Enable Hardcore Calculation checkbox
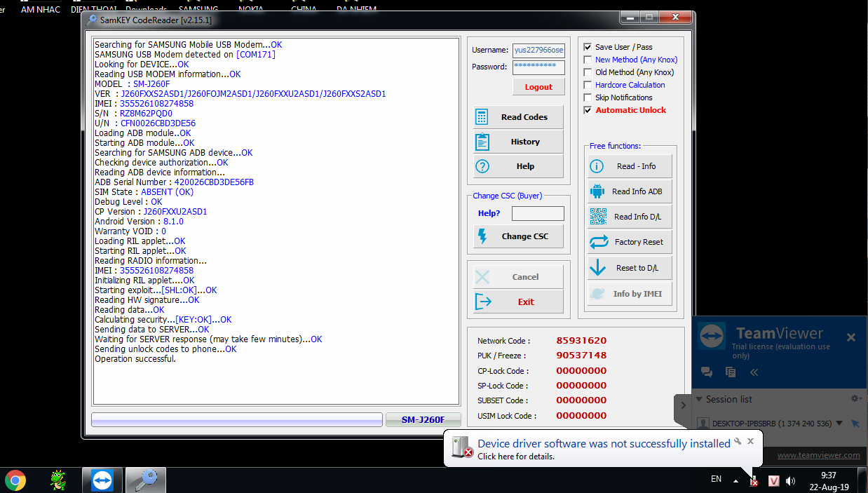Viewport: 868px width, 493px height. pyautogui.click(x=588, y=85)
